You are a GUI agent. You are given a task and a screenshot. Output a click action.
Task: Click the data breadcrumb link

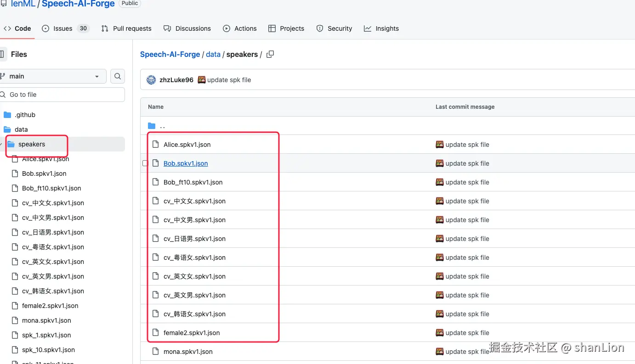pyautogui.click(x=213, y=54)
